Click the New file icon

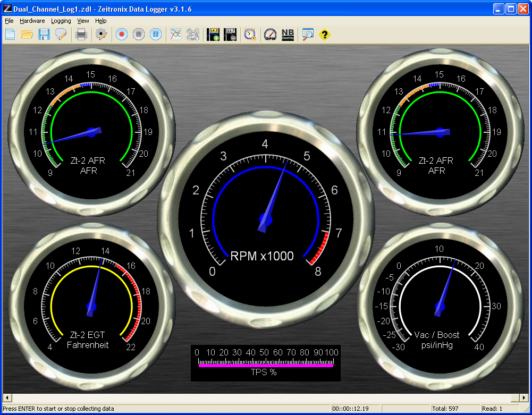click(10, 35)
